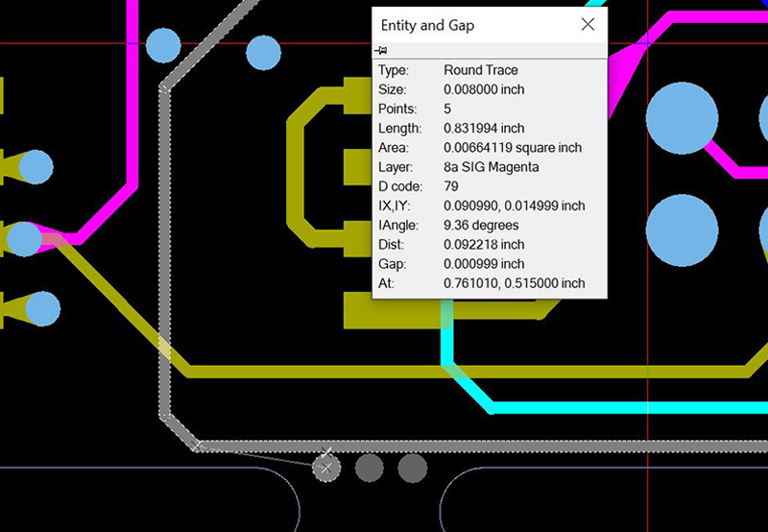Click the pushpin icon in the dialog
Viewport: 768px width, 532px height.
pos(381,50)
